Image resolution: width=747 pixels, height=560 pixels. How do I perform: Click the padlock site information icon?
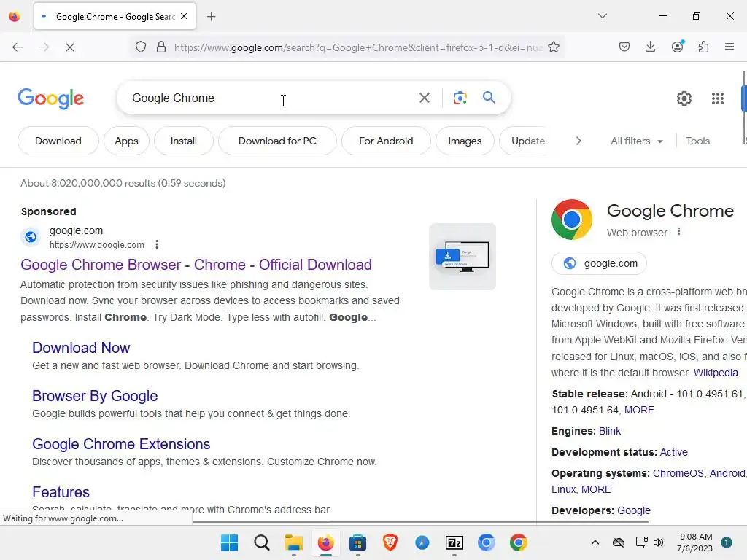[x=161, y=47]
